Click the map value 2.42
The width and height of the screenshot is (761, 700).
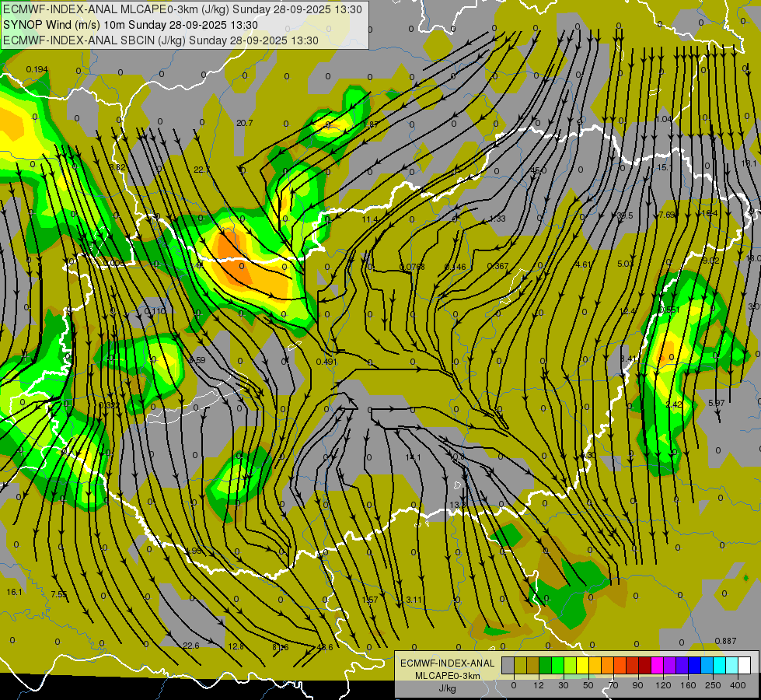click(674, 404)
